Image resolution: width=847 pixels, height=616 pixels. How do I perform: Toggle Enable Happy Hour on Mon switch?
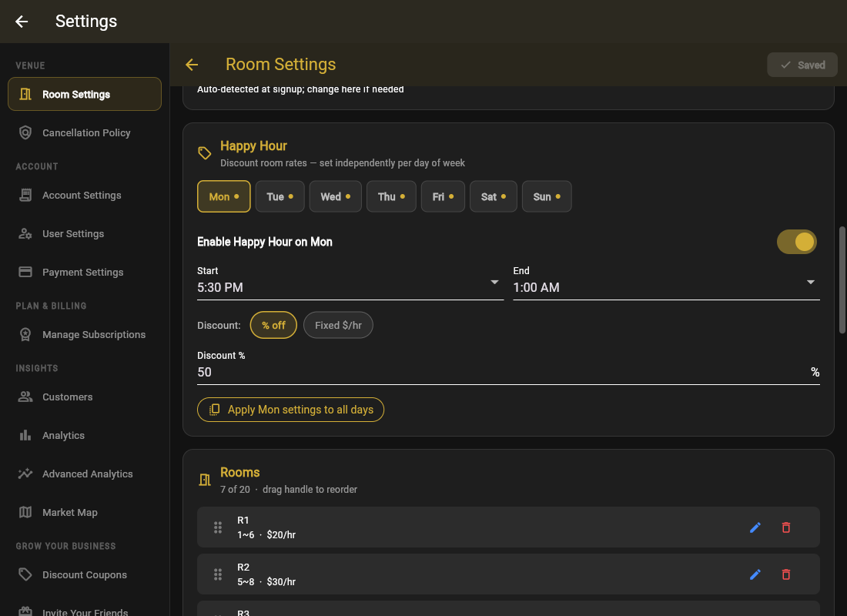[797, 242]
